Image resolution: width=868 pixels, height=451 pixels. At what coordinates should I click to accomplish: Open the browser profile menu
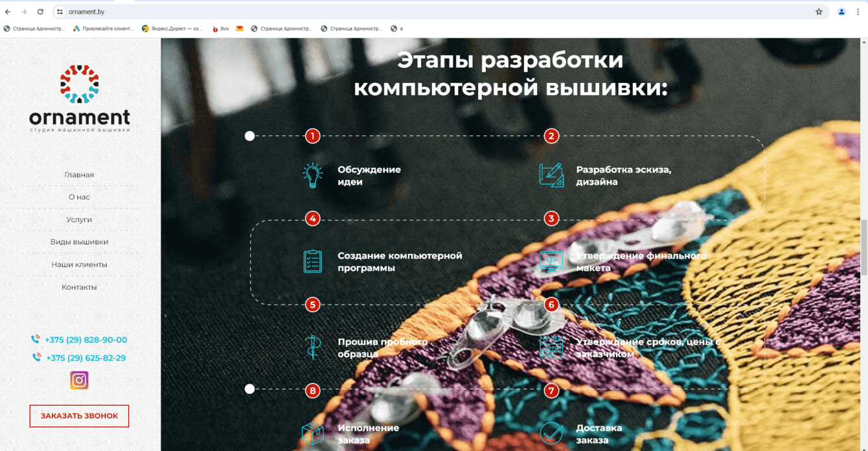[841, 11]
